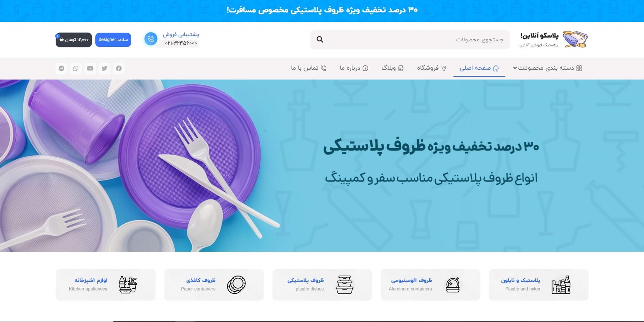Open the Kitchen appliances category card
This screenshot has height=322, width=644.
[106, 285]
